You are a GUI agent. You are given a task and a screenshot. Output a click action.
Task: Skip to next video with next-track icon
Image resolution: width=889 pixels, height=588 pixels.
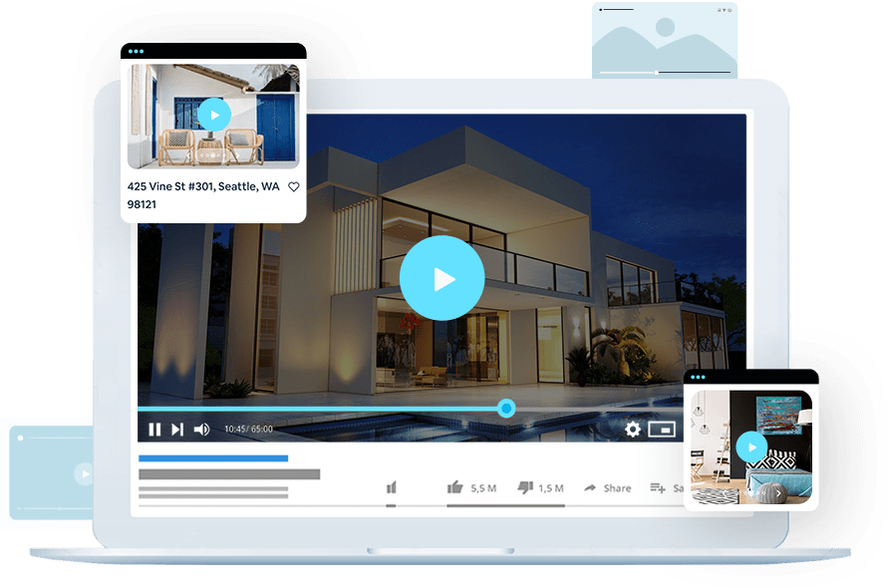(177, 430)
